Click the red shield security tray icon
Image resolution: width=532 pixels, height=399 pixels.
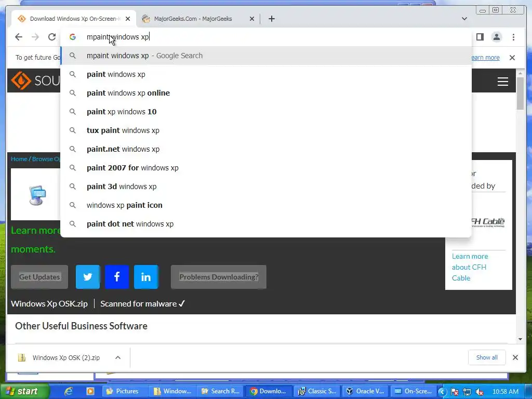coord(455,392)
